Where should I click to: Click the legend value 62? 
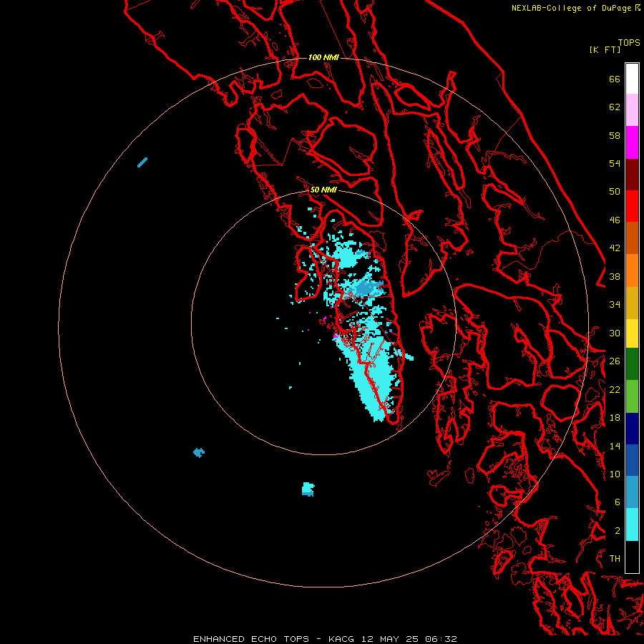coord(615,107)
